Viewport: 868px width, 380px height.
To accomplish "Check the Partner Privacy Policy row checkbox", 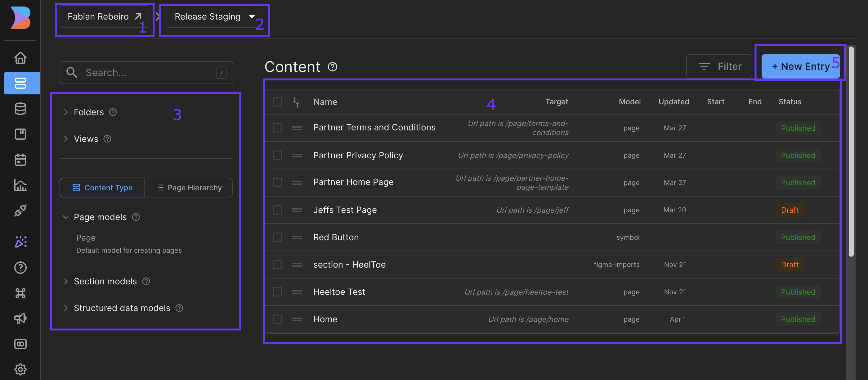I will coord(277,155).
